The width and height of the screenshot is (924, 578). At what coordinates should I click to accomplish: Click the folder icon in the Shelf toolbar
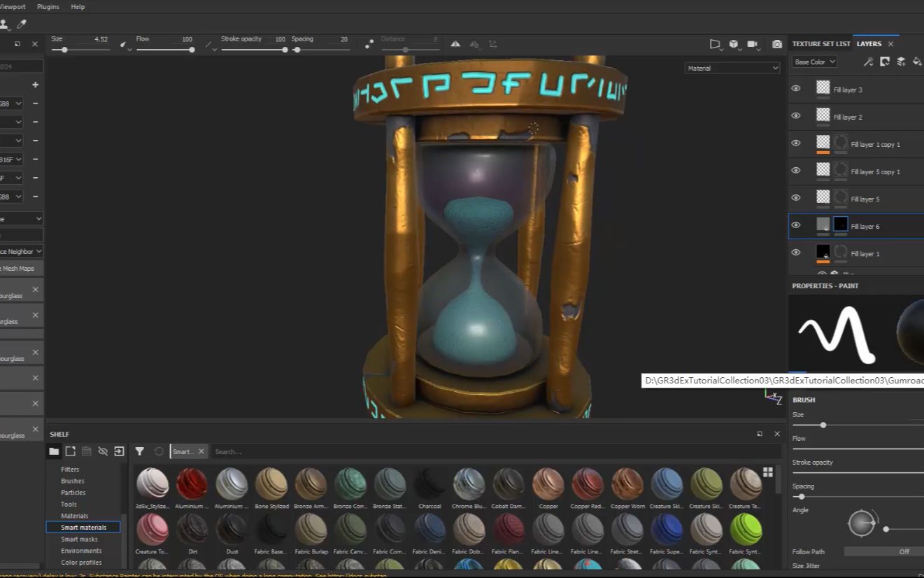click(54, 451)
